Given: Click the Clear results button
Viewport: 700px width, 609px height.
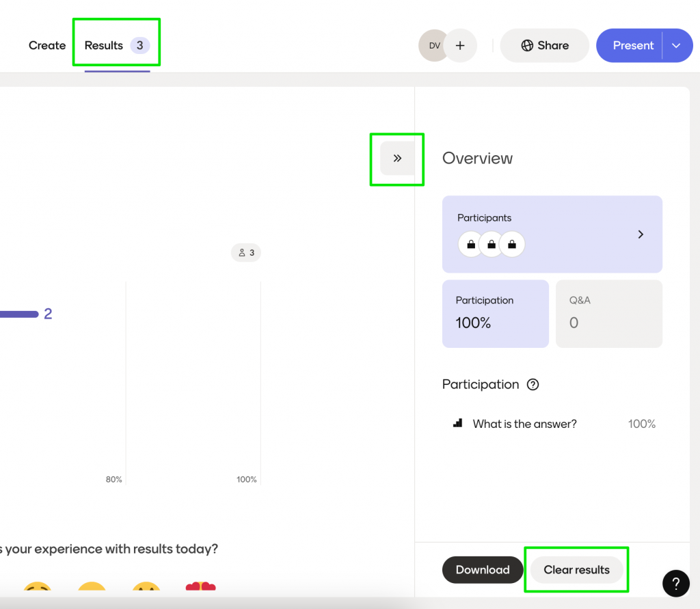Looking at the screenshot, I should pos(576,570).
